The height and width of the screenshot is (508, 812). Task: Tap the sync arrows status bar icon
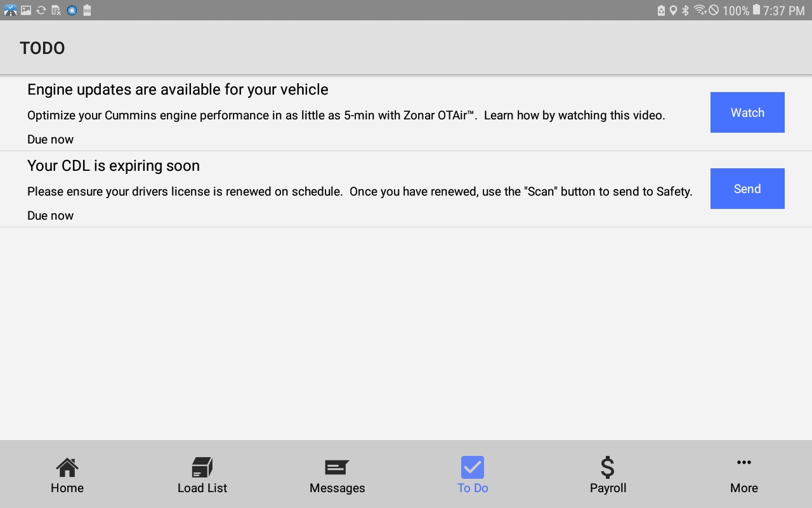41,10
